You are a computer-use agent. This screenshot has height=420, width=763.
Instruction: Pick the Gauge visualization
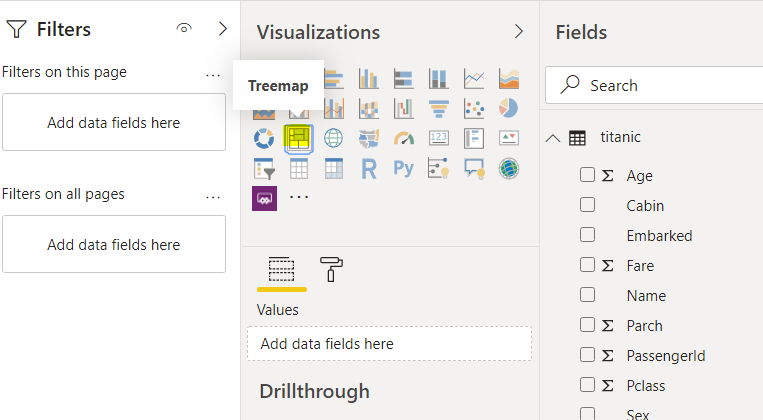(404, 138)
